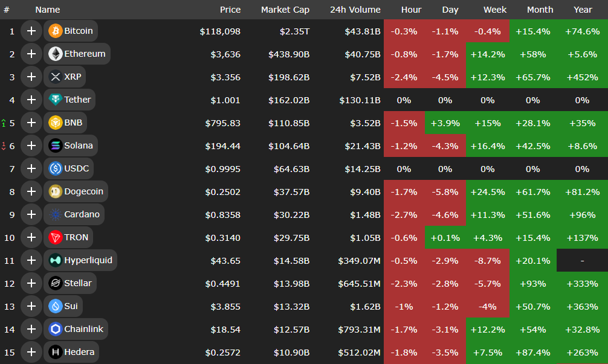Click the USDC price value $0.9995
The height and width of the screenshot is (364, 608).
pos(222,168)
